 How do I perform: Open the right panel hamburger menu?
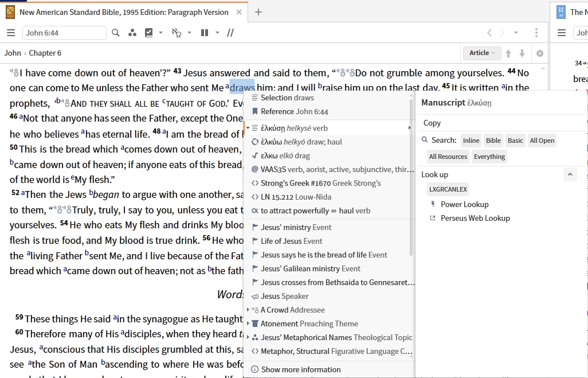(562, 33)
